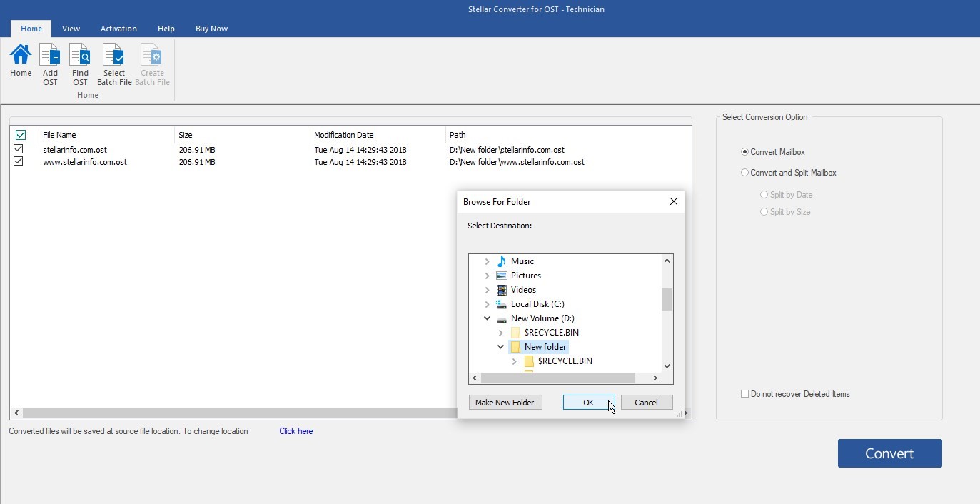Click the Find OST icon
Screen dimensions: 980x504
[x=80, y=55]
